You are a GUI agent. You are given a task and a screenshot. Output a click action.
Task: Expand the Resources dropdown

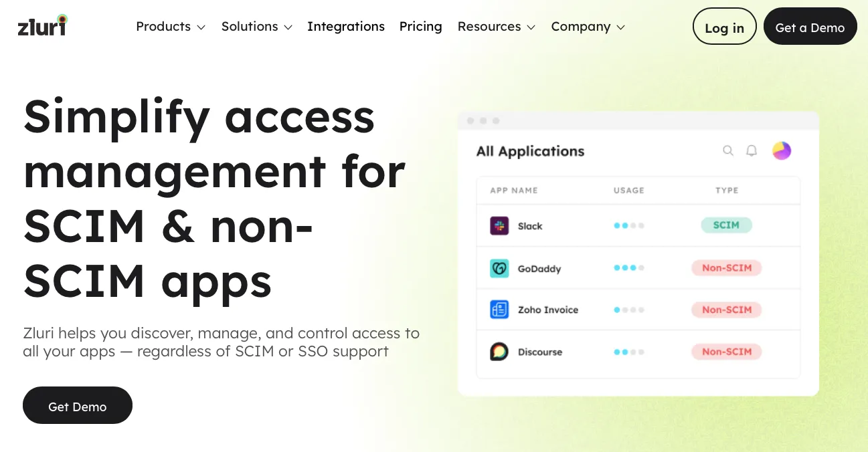pos(497,27)
